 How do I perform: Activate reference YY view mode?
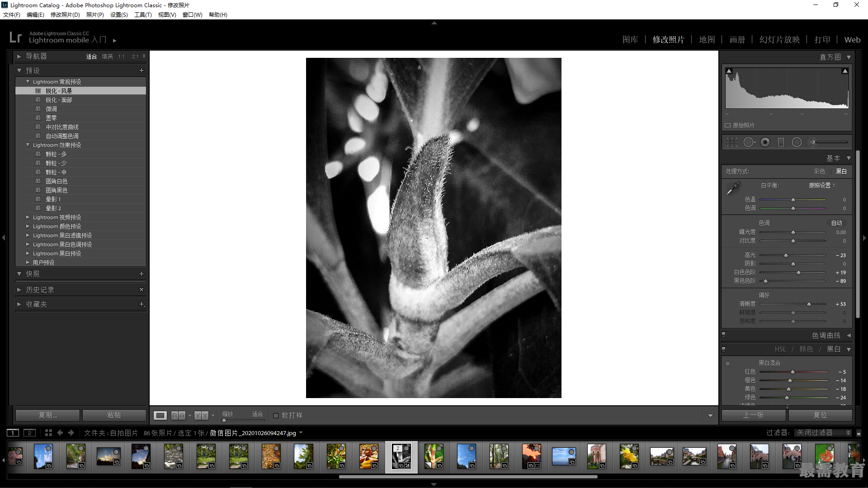(201, 415)
